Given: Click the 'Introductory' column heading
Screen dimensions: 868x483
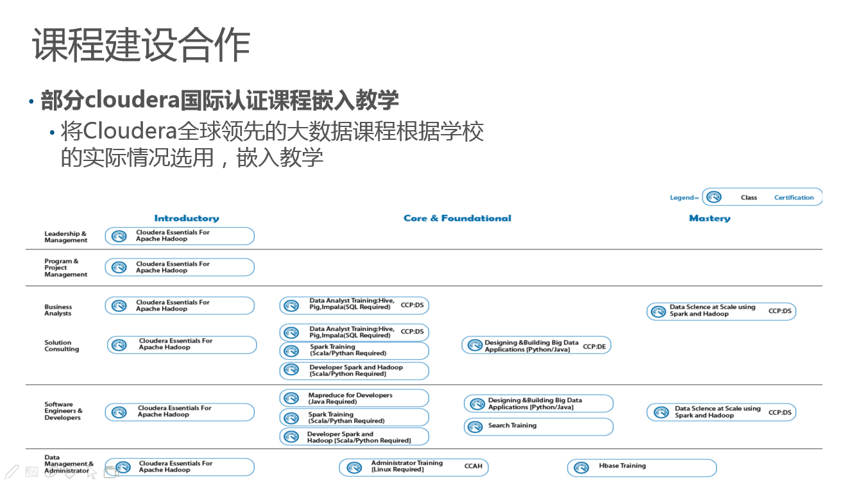Looking at the screenshot, I should pyautogui.click(x=187, y=218).
